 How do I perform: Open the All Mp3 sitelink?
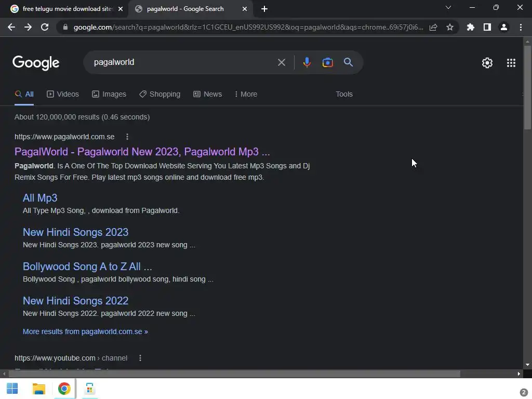40,198
